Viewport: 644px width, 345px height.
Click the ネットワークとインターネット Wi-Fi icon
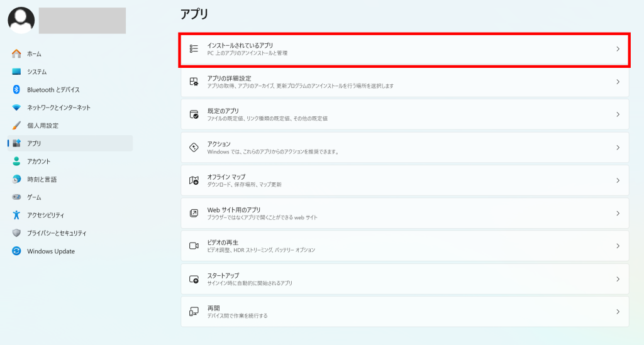pyautogui.click(x=16, y=107)
